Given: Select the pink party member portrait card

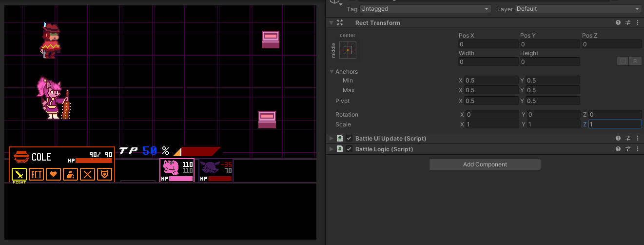Looking at the screenshot, I should [177, 170].
